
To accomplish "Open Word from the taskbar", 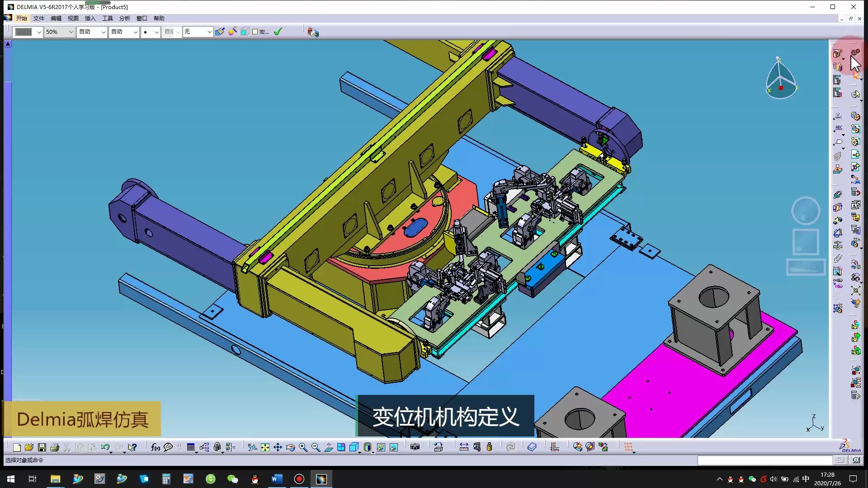I will [277, 479].
